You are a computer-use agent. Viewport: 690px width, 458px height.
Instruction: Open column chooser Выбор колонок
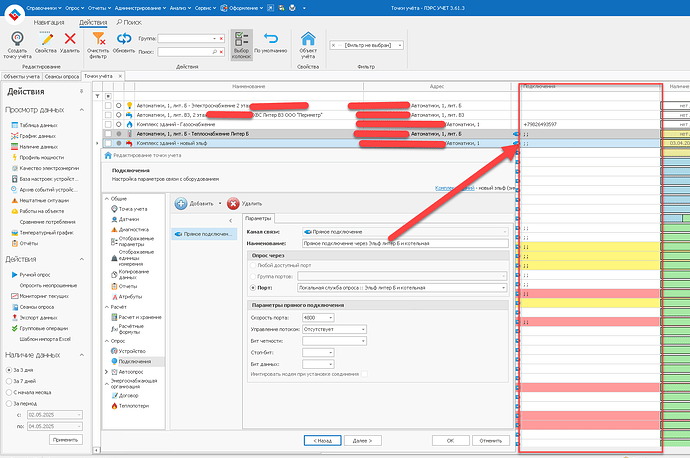(241, 44)
